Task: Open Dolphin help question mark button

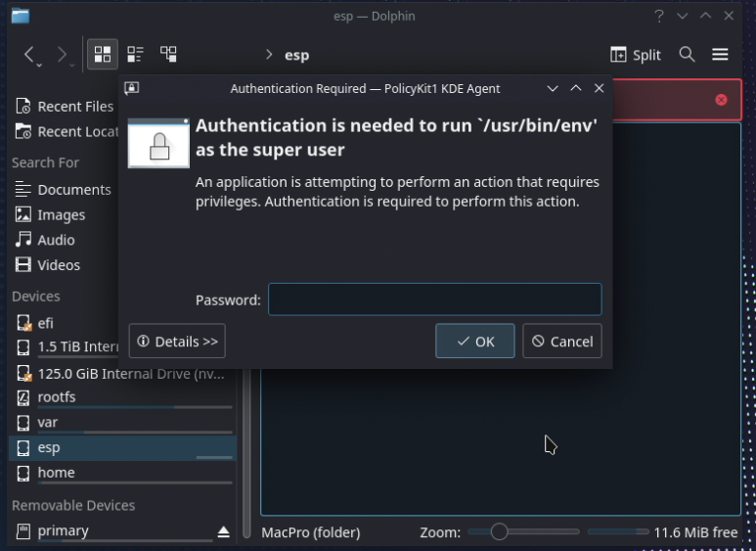Action: click(659, 16)
